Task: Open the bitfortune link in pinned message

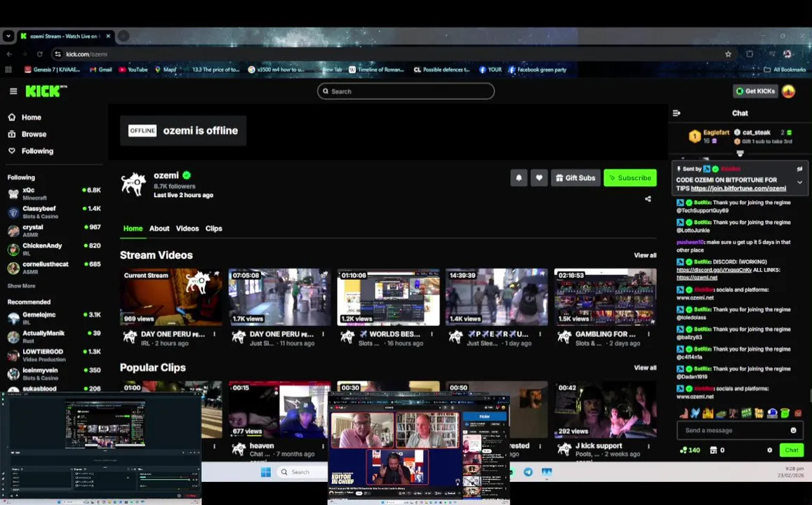Action: (738, 189)
